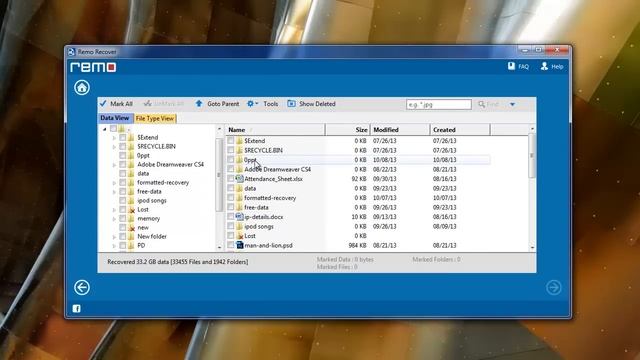This screenshot has width=640, height=360.
Task: Open the Facebook icon at bottom left
Action: pos(76,309)
